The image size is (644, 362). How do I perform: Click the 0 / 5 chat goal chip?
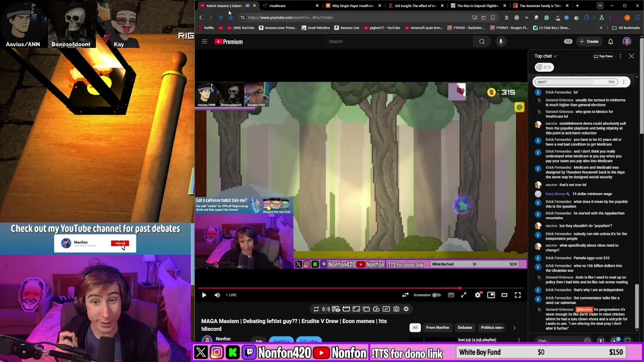pos(544,67)
